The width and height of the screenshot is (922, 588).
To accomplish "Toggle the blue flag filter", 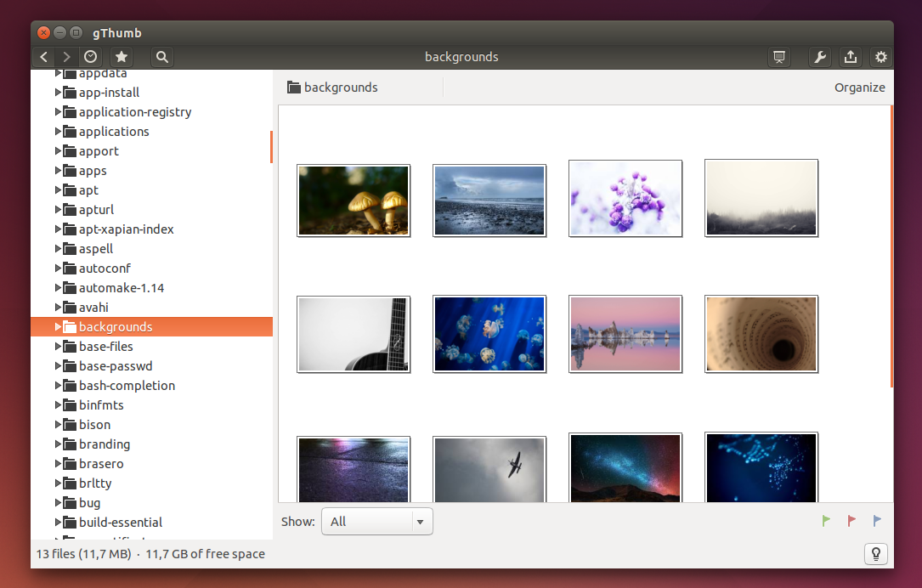I will 876,521.
